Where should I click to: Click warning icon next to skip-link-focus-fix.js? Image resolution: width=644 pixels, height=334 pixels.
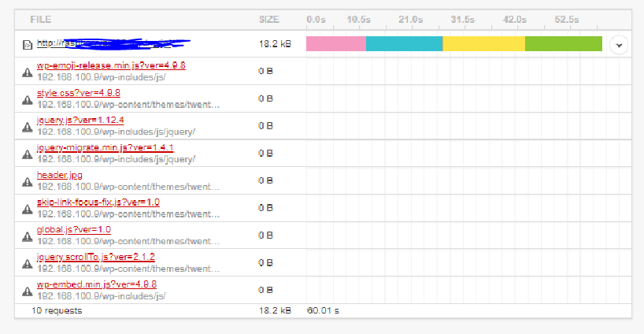coord(28,208)
